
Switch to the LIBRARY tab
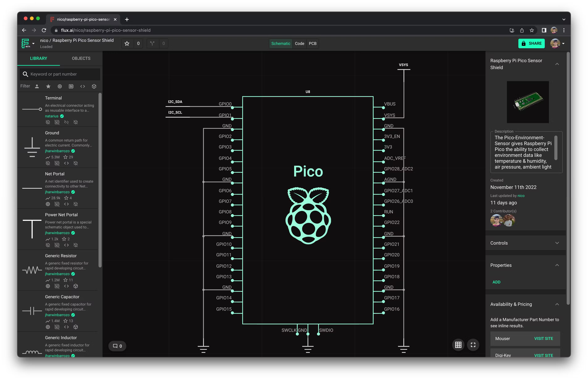(x=39, y=58)
